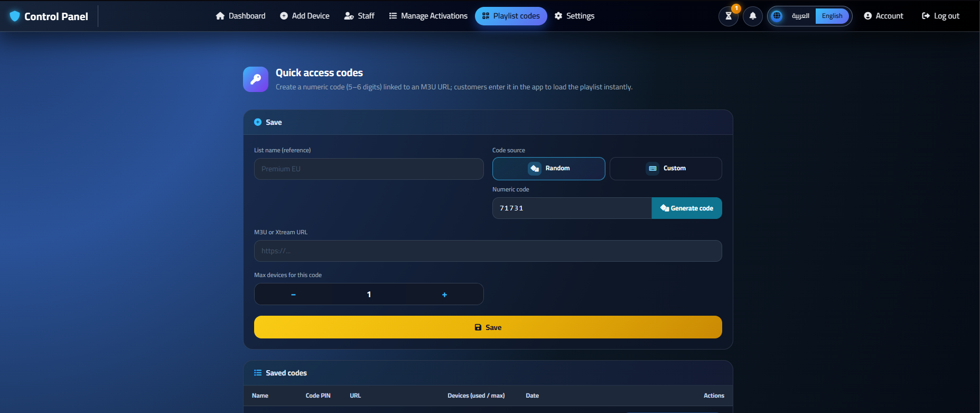
Task: Focus the List name reference field
Action: click(x=369, y=169)
